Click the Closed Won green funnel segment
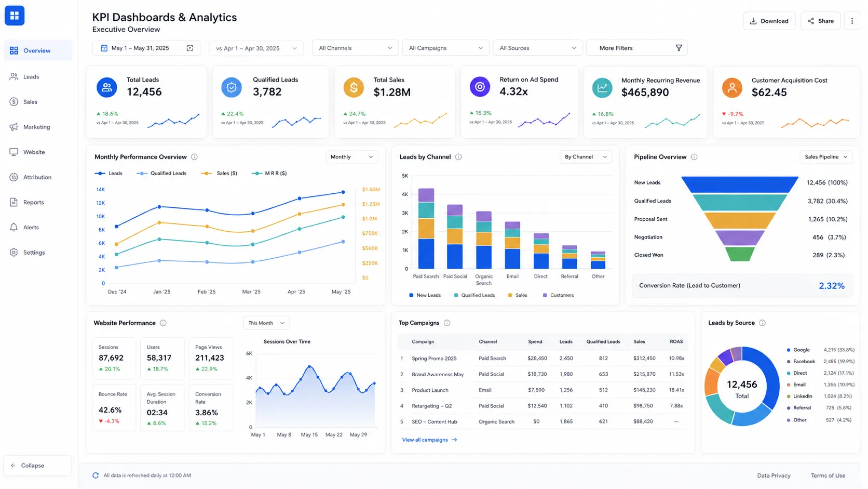 740,254
